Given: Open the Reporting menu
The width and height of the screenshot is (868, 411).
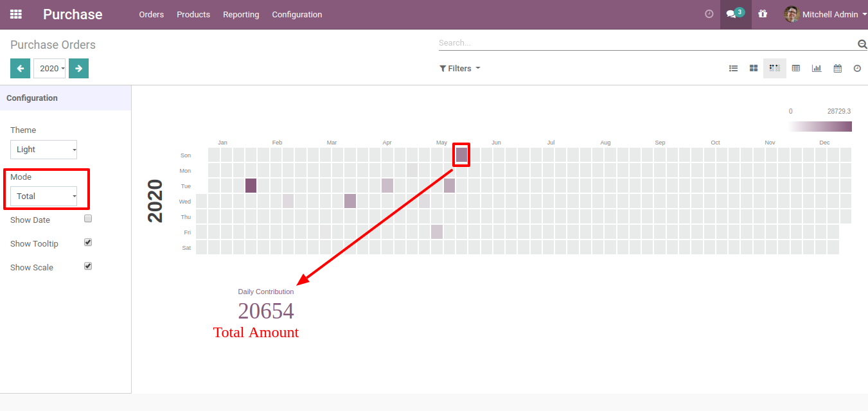Looking at the screenshot, I should coord(241,14).
